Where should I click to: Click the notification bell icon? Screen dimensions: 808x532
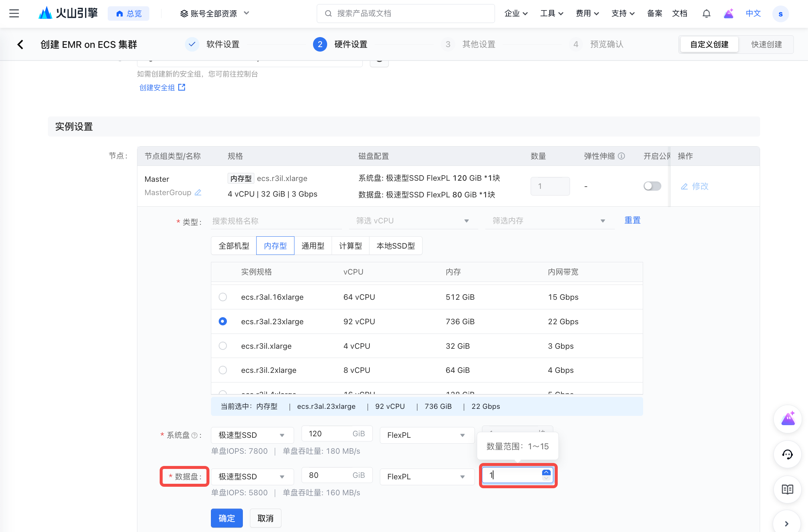point(706,14)
